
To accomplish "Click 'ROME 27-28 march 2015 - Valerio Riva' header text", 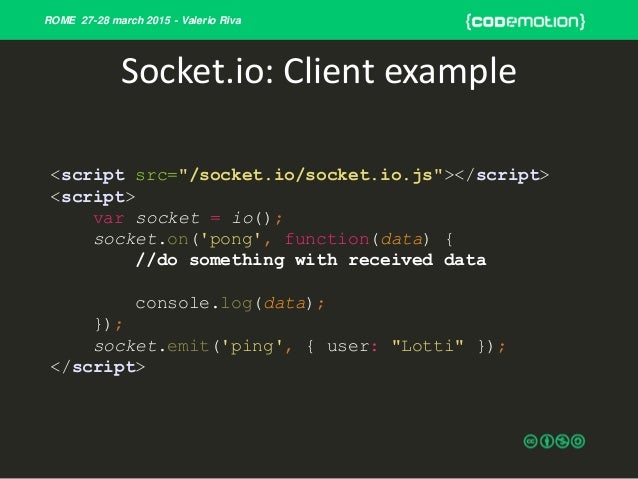I will [x=143, y=20].
